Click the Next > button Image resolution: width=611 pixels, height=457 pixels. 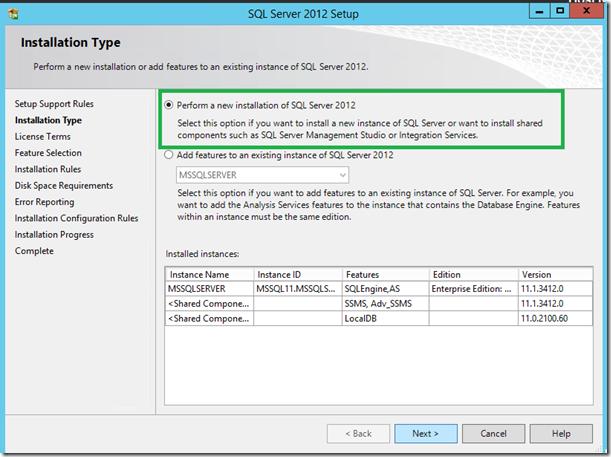pyautogui.click(x=426, y=434)
